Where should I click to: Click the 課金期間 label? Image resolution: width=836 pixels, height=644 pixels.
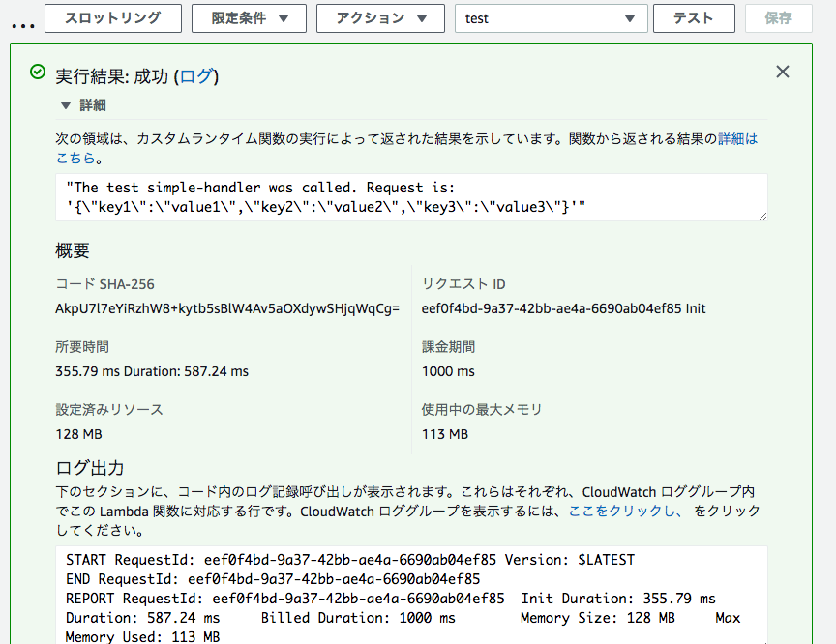pos(448,347)
